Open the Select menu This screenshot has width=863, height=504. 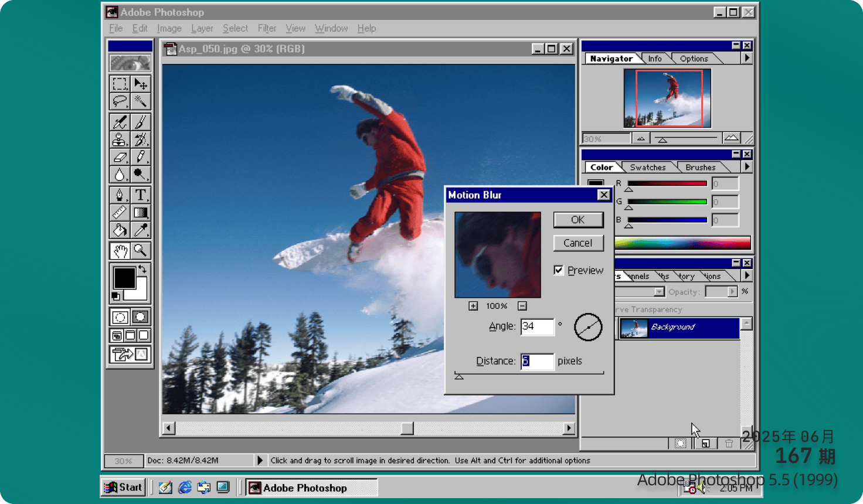pos(235,28)
